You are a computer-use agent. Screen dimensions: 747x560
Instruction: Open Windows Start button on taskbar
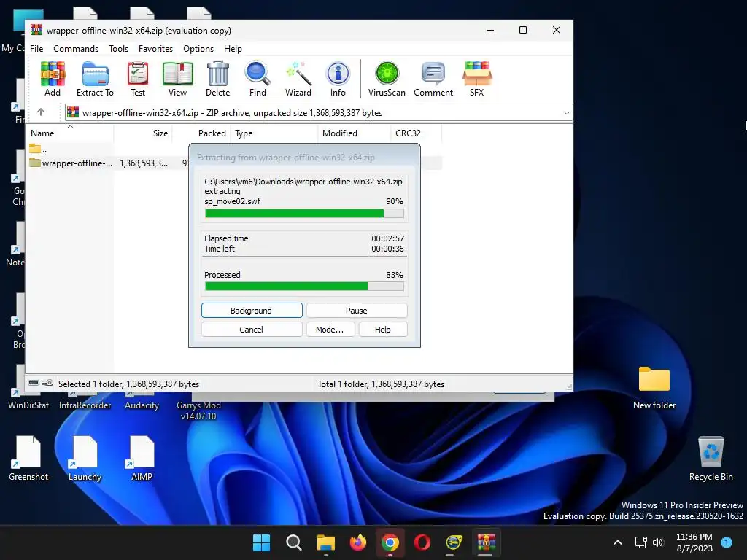click(x=262, y=542)
